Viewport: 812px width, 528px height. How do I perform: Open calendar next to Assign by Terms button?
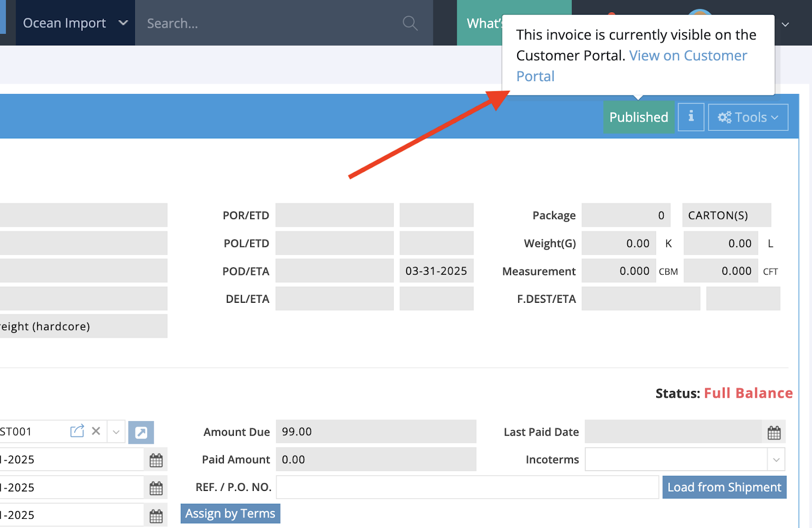click(156, 516)
